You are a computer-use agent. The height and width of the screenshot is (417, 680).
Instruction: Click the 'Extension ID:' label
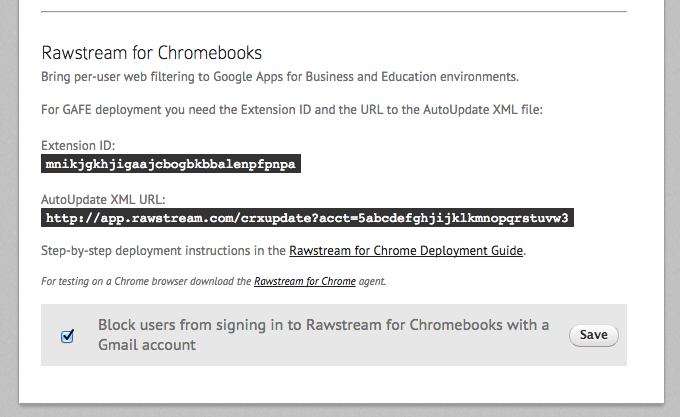pyautogui.click(x=78, y=145)
